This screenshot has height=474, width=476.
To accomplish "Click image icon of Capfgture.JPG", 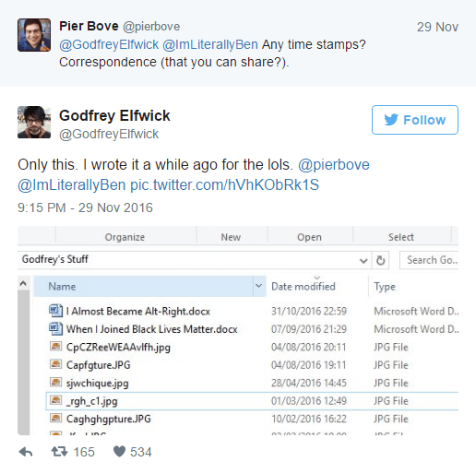I will (55, 364).
